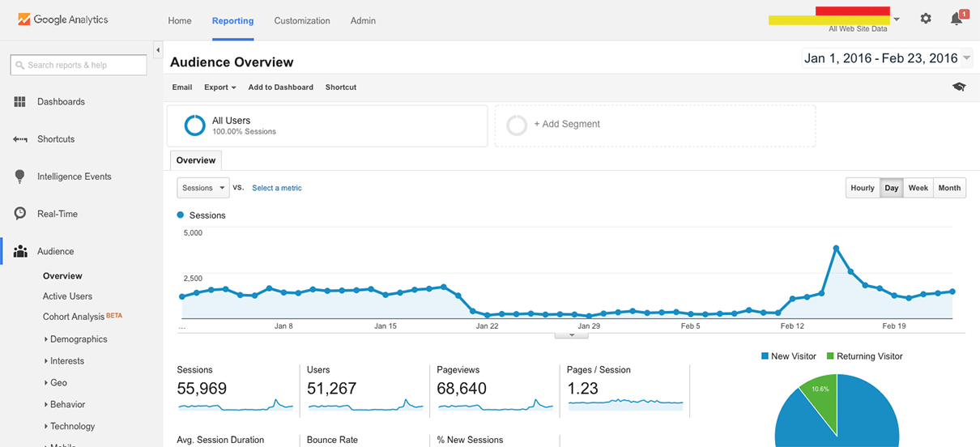Image resolution: width=980 pixels, height=447 pixels.
Task: Select Hourly chart granularity
Action: pyautogui.click(x=863, y=188)
